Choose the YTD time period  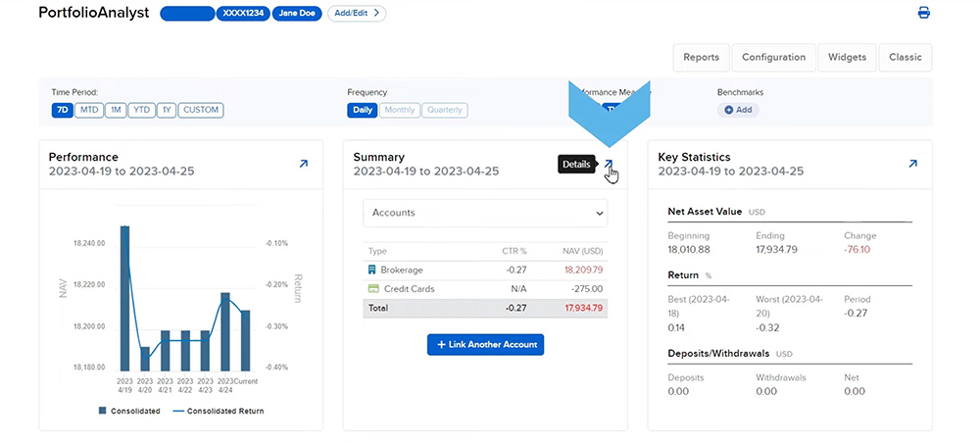click(x=141, y=110)
